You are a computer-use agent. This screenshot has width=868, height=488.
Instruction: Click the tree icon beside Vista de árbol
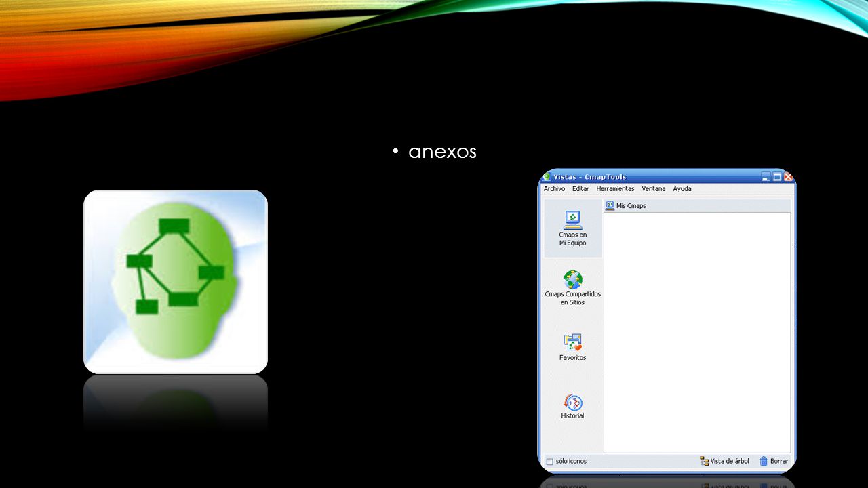coord(704,461)
